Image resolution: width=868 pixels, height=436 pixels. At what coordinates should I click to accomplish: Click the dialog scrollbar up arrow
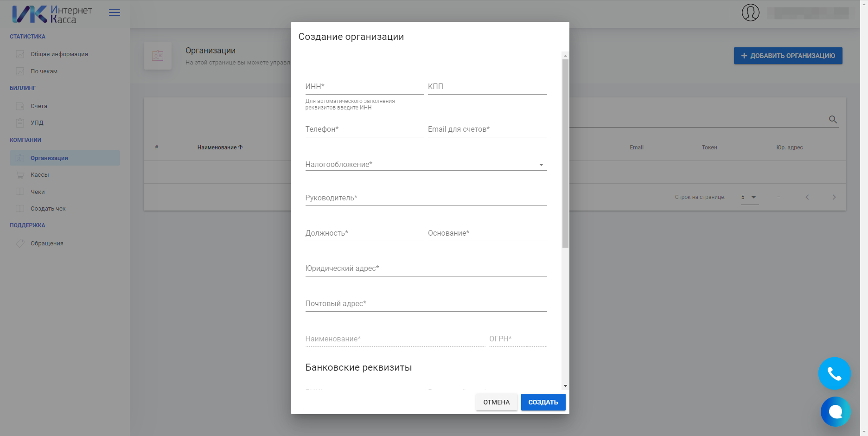565,56
